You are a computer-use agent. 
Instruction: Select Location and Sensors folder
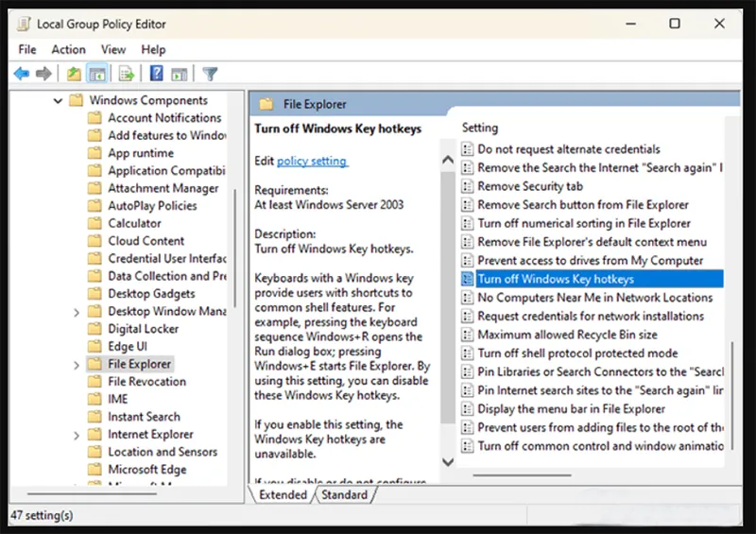163,452
